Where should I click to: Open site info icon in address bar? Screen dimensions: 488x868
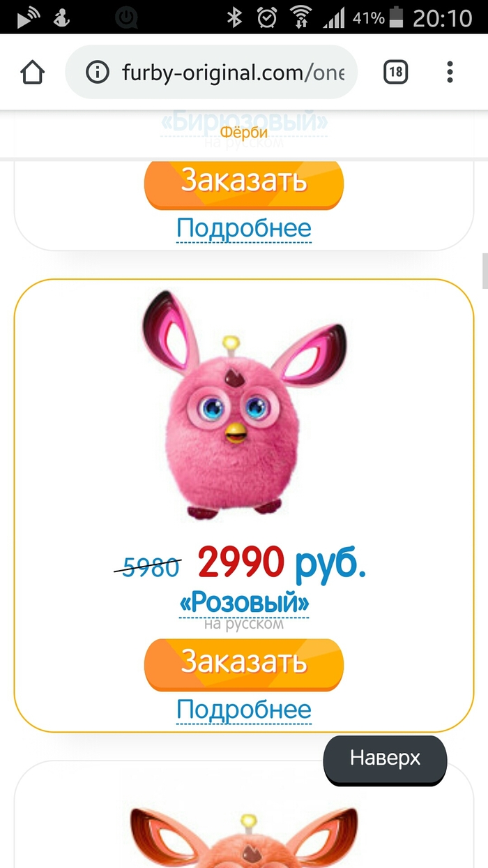click(x=98, y=73)
